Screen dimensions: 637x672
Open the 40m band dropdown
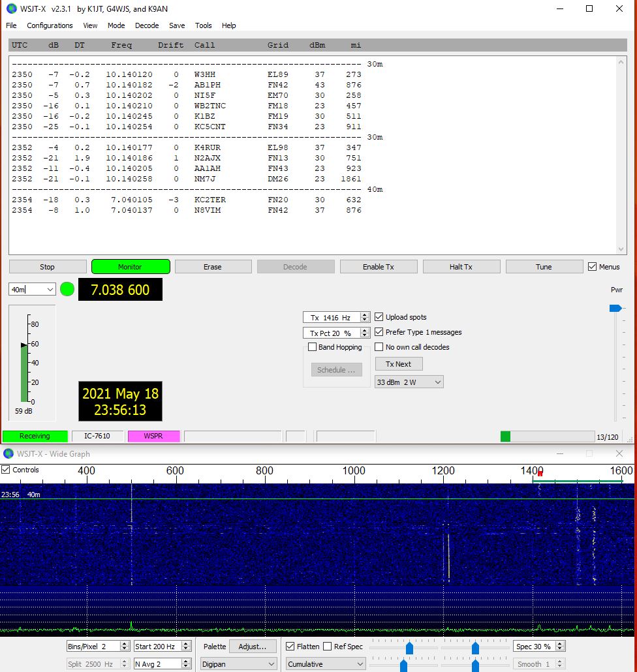[x=50, y=289]
